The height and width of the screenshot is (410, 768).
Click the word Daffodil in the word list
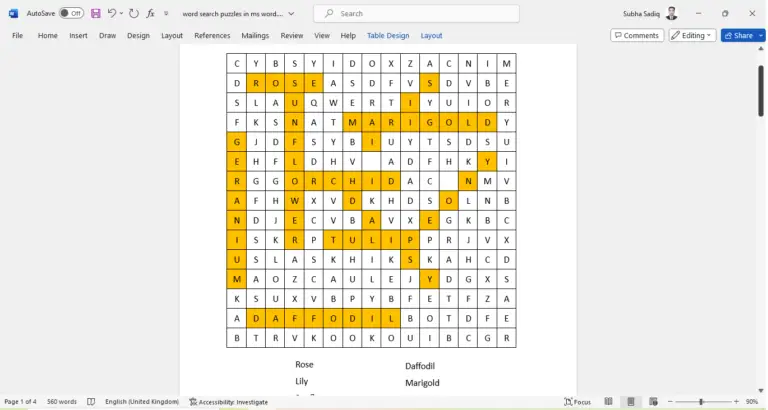pyautogui.click(x=420, y=366)
